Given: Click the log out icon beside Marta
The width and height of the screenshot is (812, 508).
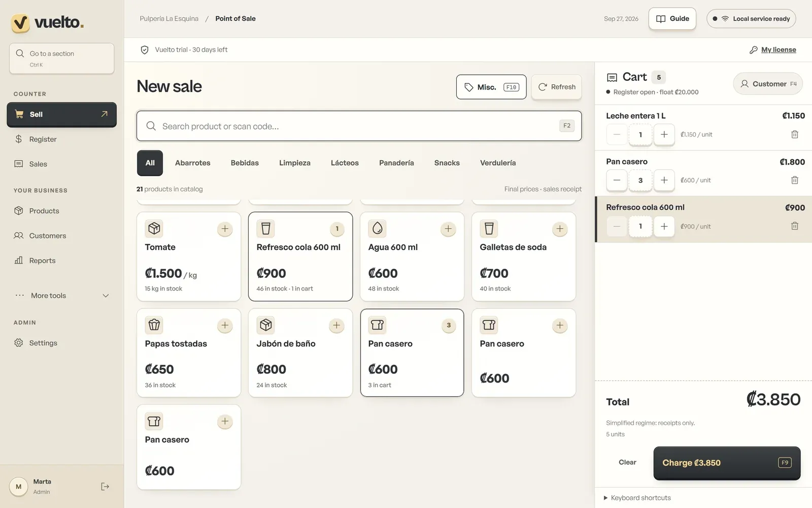Looking at the screenshot, I should coord(105,487).
